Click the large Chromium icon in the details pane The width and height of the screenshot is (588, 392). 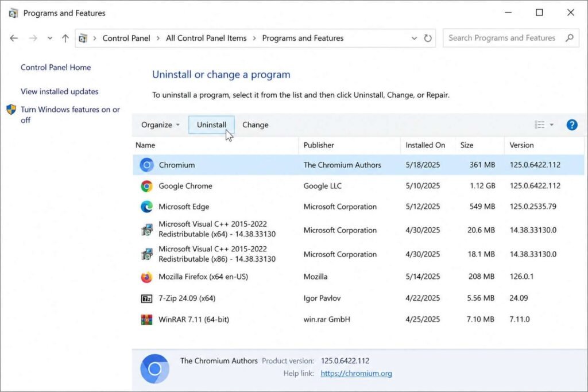(154, 369)
